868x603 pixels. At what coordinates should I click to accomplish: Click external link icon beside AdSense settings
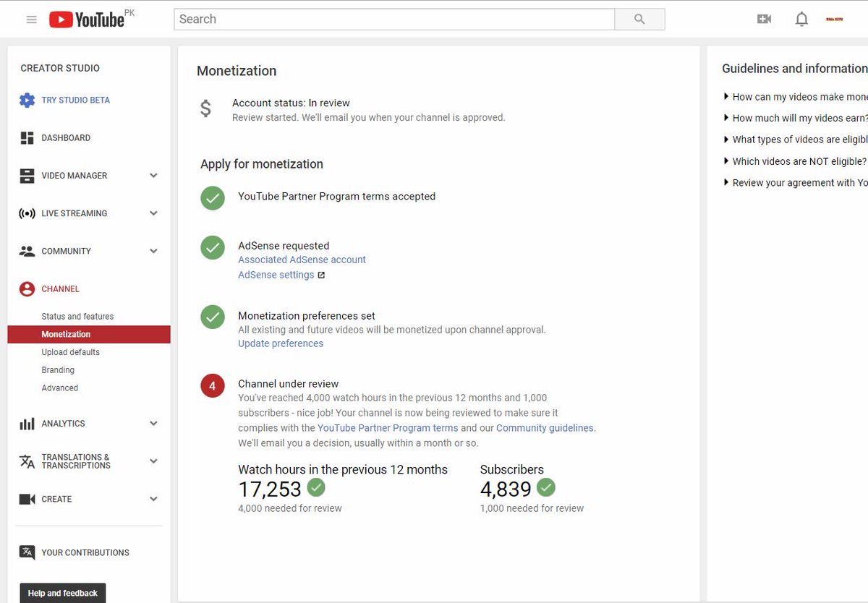click(x=321, y=275)
